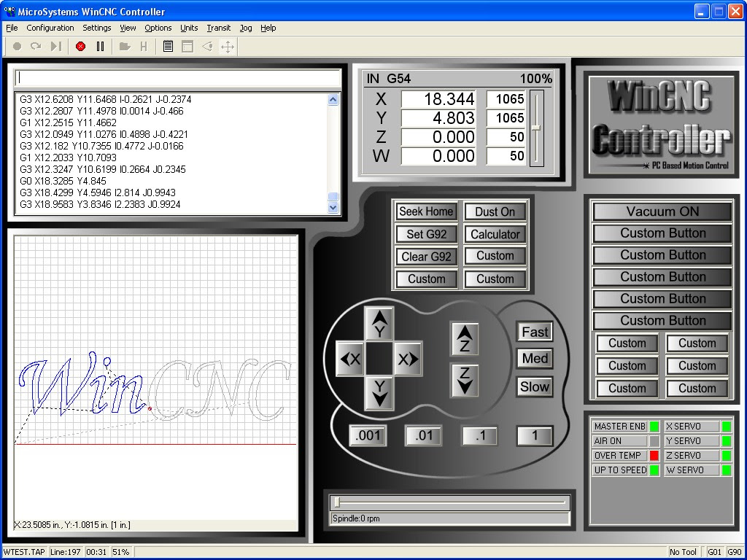Select the Fast jog speed
Viewport: 747px width, 560px height.
[534, 332]
